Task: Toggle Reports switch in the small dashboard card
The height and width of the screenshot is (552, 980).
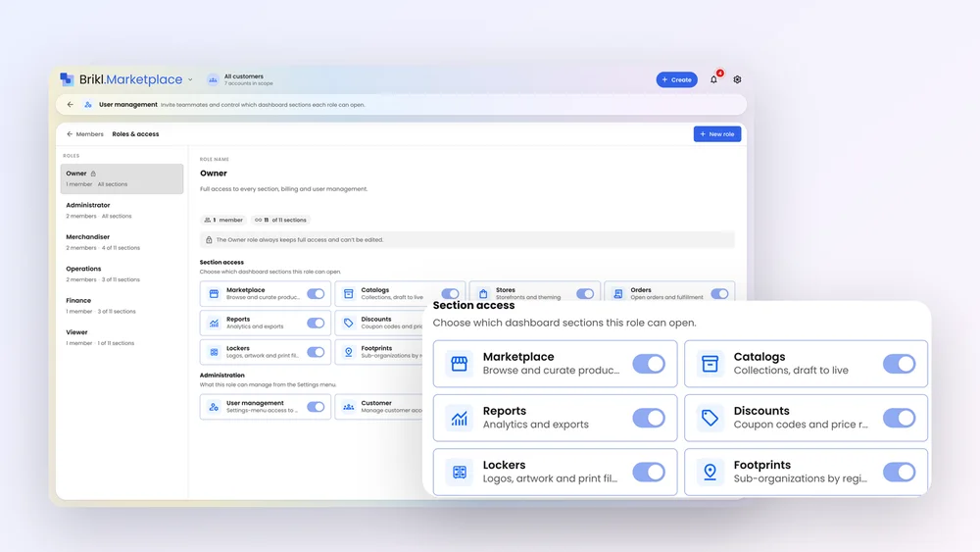Action: point(316,324)
